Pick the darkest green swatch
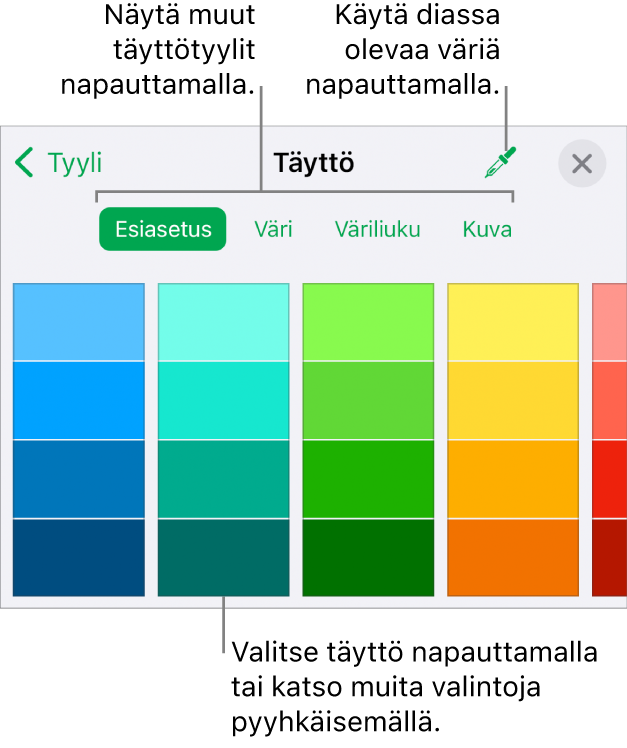627x748 pixels. tap(368, 557)
